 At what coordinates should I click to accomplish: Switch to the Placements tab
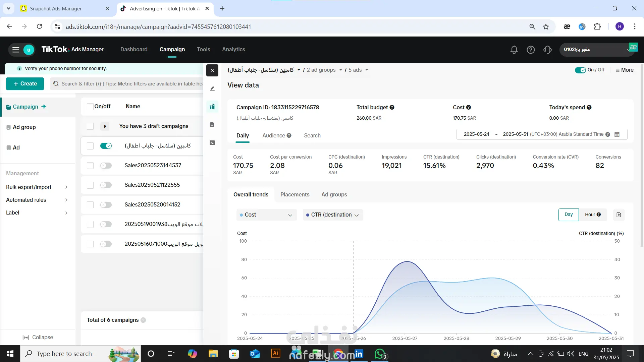(x=295, y=194)
